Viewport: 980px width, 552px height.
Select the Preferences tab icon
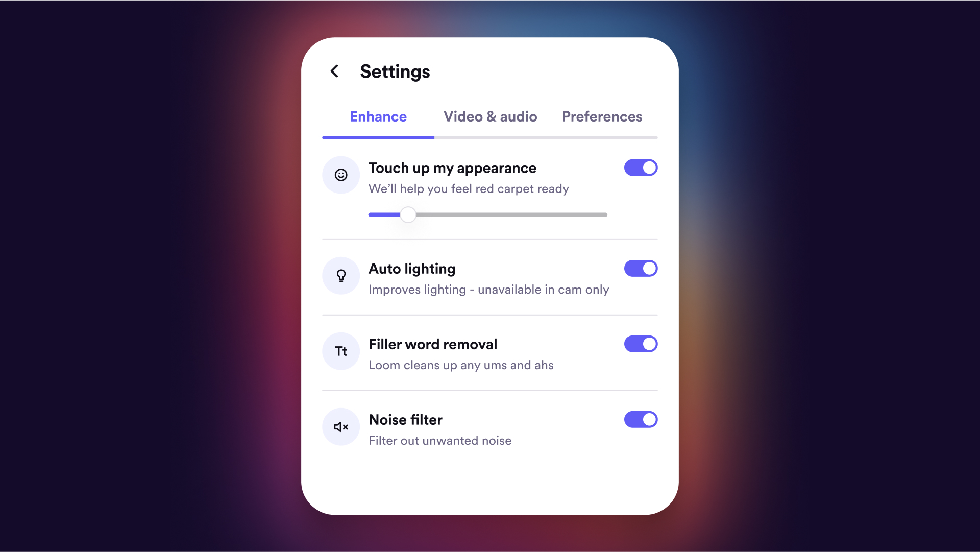pyautogui.click(x=602, y=116)
